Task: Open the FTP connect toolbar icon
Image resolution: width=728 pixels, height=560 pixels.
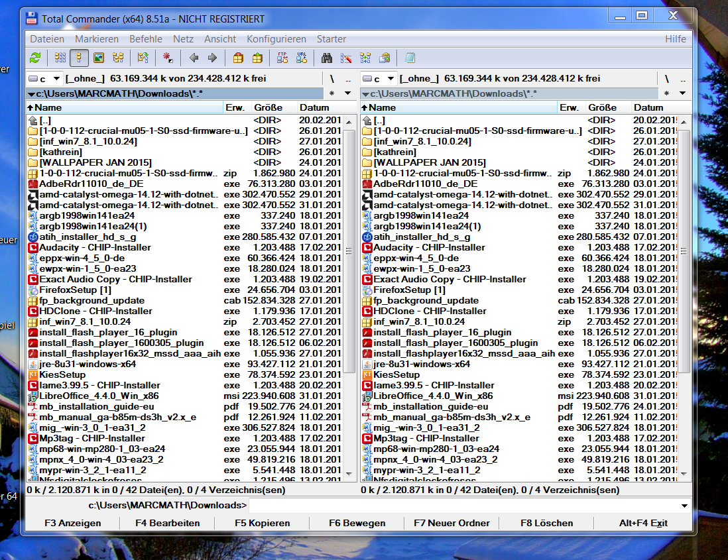Action: point(282,58)
